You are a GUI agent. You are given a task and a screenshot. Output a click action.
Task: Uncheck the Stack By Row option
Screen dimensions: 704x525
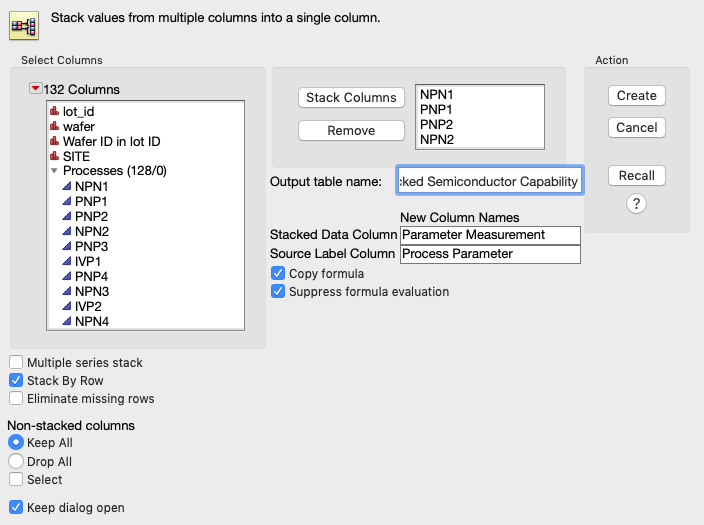[x=16, y=381]
